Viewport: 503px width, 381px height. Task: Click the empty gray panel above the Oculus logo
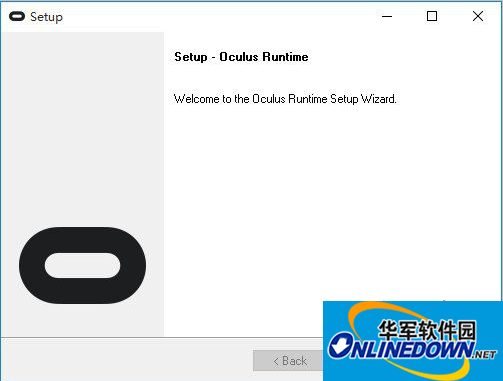(82, 127)
